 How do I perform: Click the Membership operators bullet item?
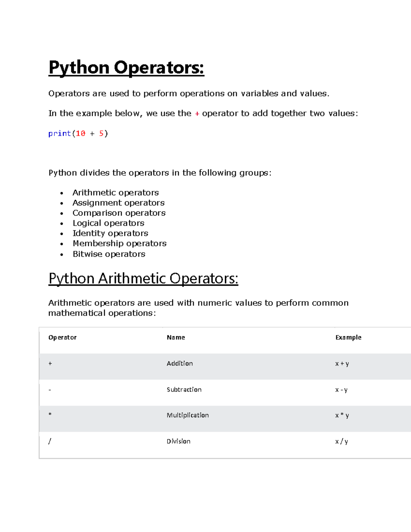119,244
